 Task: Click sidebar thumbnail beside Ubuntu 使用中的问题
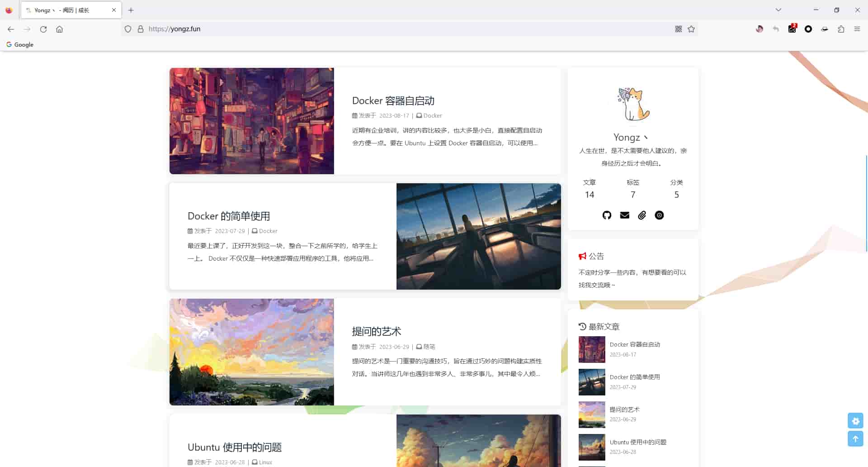(x=592, y=447)
